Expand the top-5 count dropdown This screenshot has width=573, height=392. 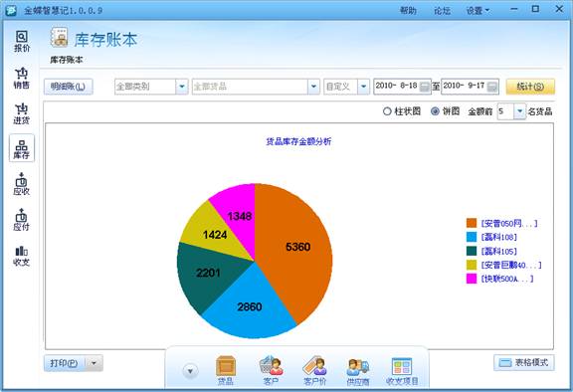(x=519, y=111)
